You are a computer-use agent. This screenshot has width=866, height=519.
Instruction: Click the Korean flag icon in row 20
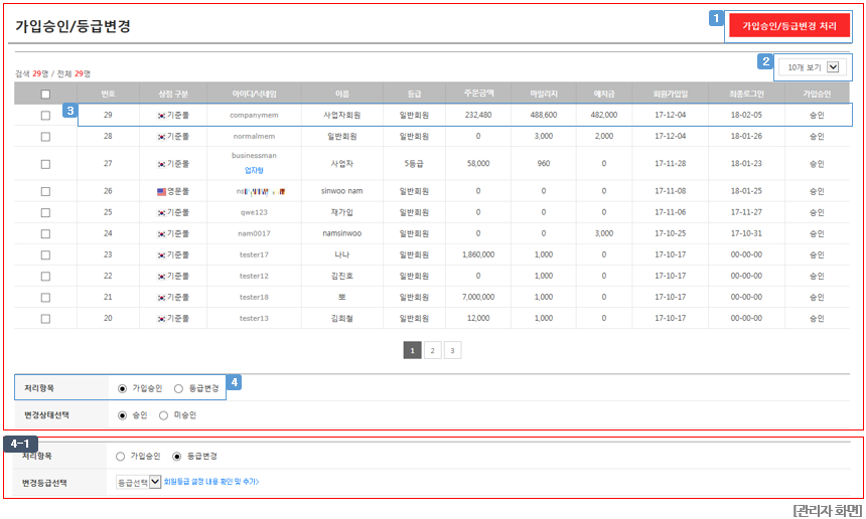point(161,319)
